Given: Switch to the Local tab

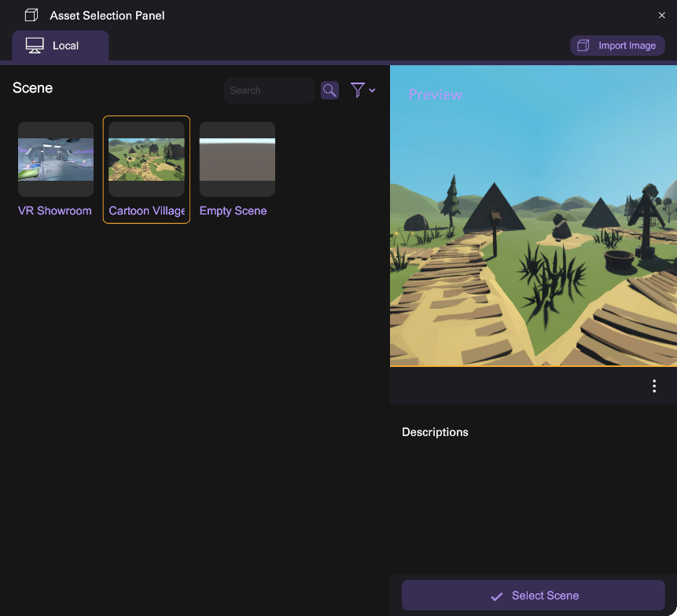Looking at the screenshot, I should (61, 46).
